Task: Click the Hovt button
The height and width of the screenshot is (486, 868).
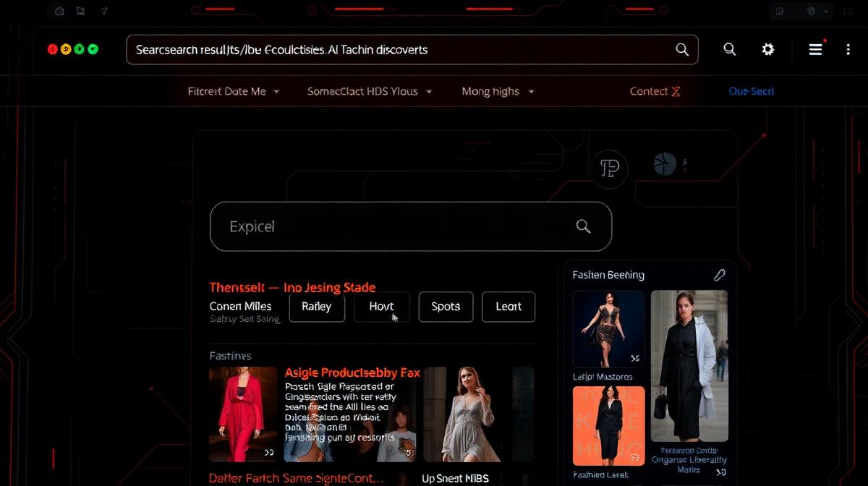Action: tap(382, 307)
